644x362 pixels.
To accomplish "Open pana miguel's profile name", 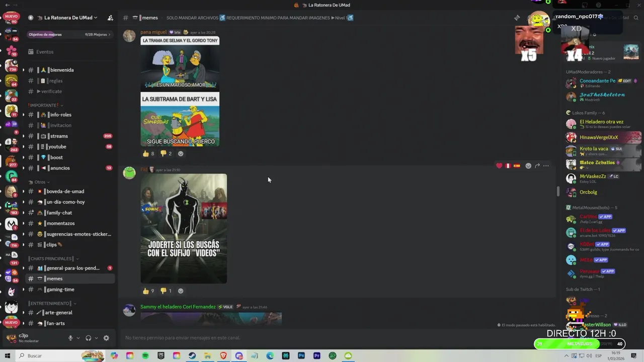I will click(153, 32).
